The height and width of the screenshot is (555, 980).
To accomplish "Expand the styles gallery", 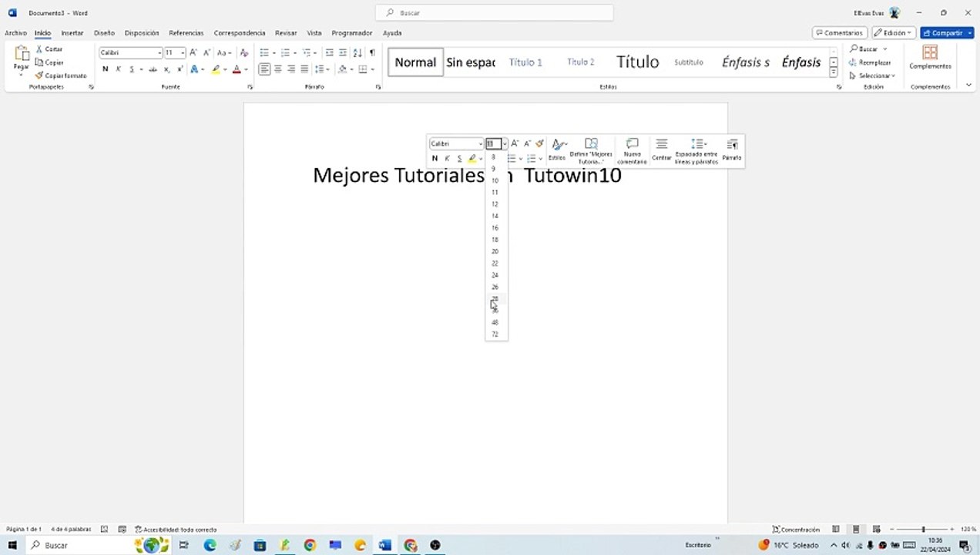I will point(834,73).
